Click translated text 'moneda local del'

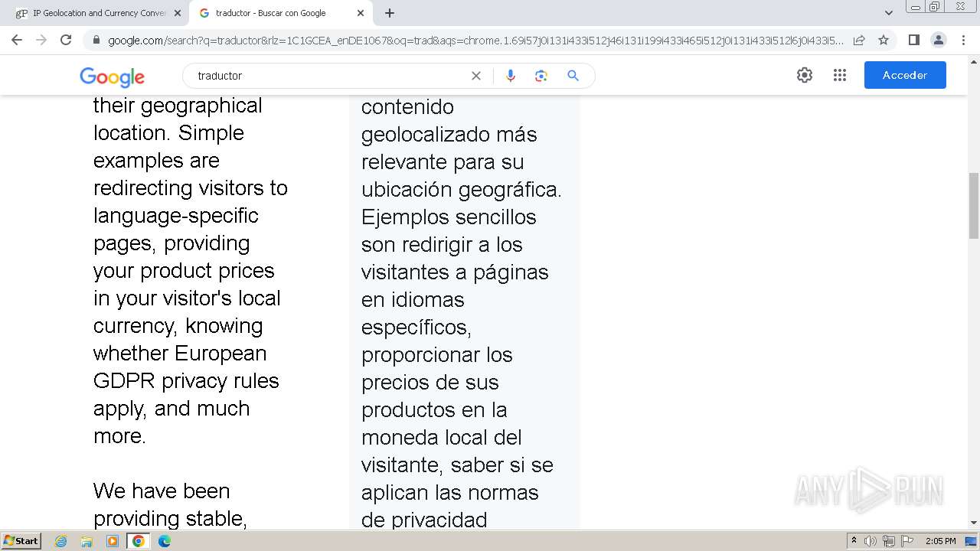click(x=442, y=438)
